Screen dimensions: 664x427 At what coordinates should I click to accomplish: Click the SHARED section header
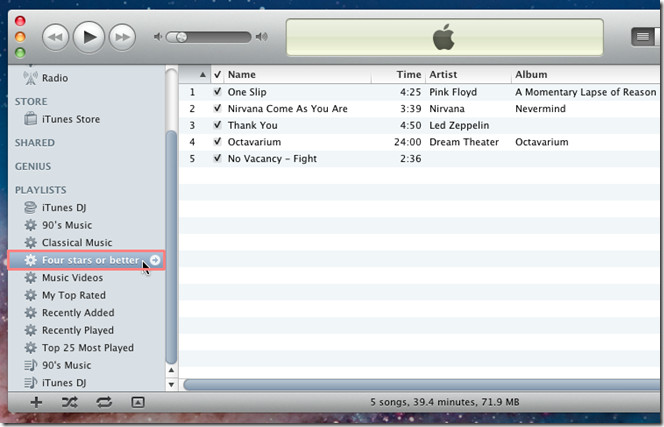[35, 143]
